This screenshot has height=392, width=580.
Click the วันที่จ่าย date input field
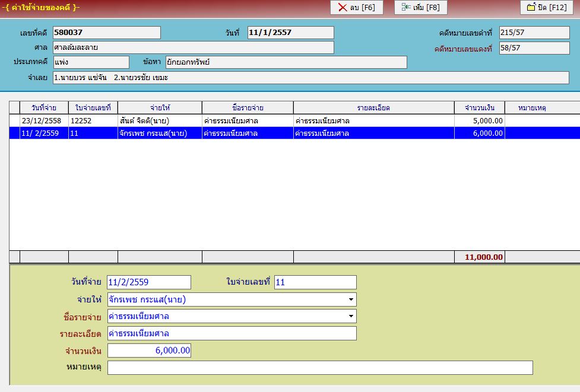(149, 282)
